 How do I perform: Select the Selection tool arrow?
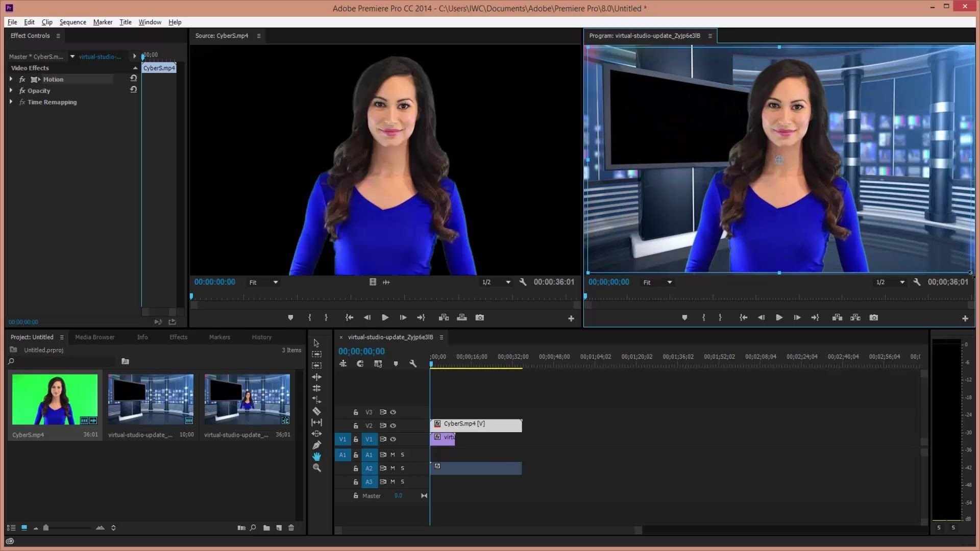[x=316, y=343]
